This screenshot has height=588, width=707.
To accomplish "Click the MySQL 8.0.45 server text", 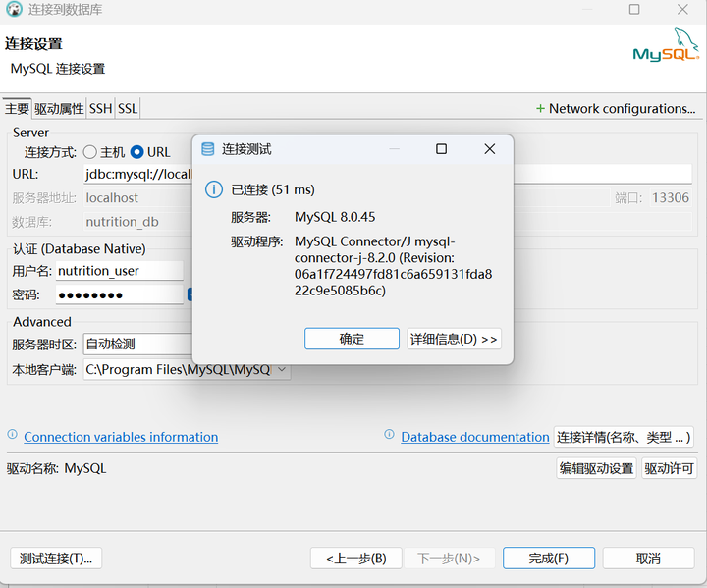I will (x=335, y=217).
